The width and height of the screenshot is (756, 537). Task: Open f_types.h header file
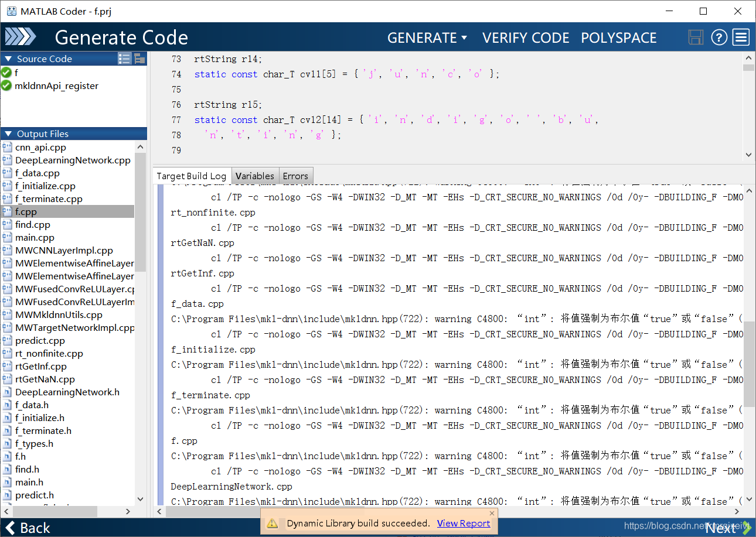[34, 444]
